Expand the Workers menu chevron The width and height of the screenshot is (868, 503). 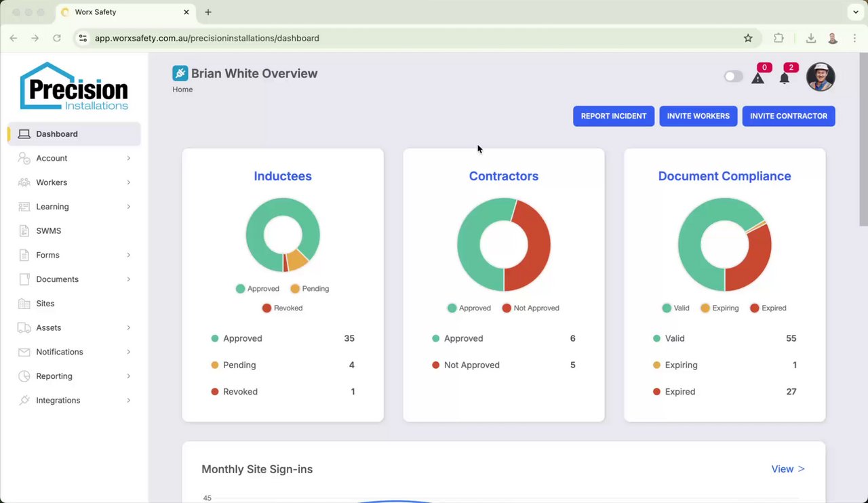(128, 182)
